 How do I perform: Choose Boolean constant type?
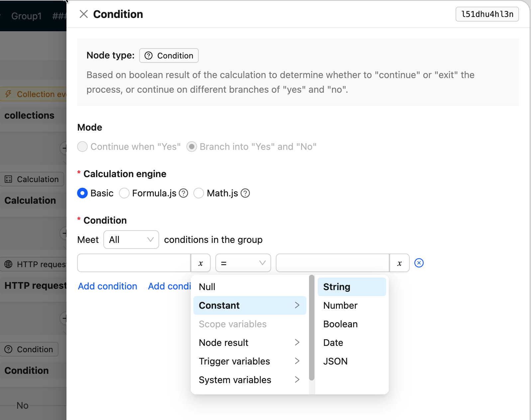pyautogui.click(x=352, y=324)
